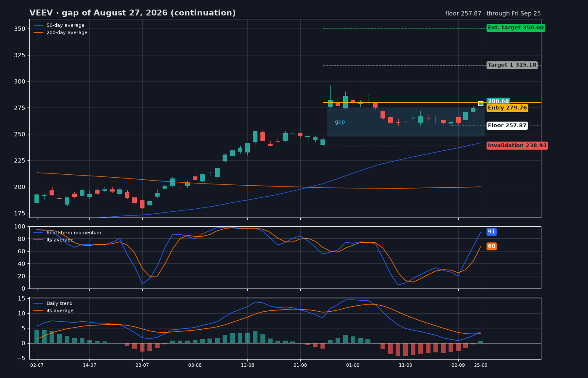Click the 80 momentum axis label
Screen dimensions: 588x378
tap(21, 239)
